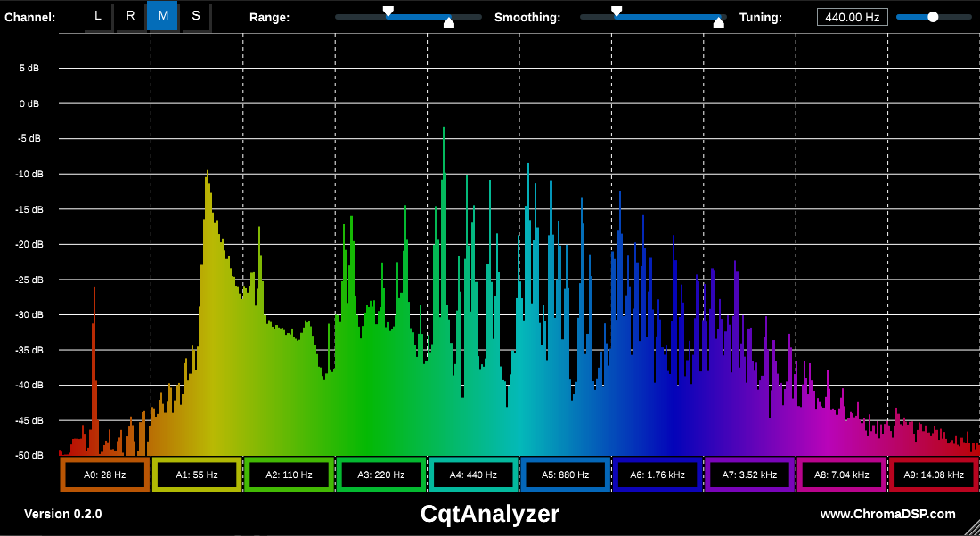The width and height of the screenshot is (980, 536).
Task: Click the Smoothing slider lower handle
Action: pos(719,23)
